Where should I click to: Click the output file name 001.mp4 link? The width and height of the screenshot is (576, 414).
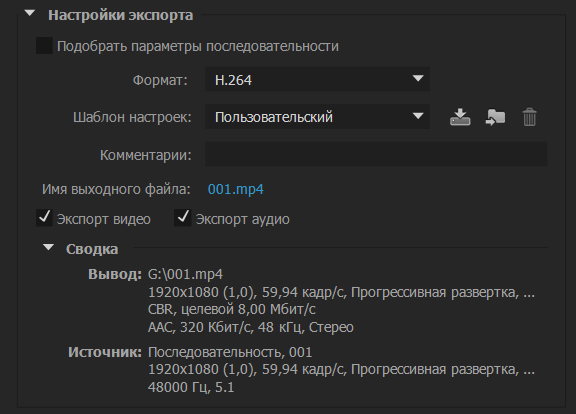tap(235, 189)
